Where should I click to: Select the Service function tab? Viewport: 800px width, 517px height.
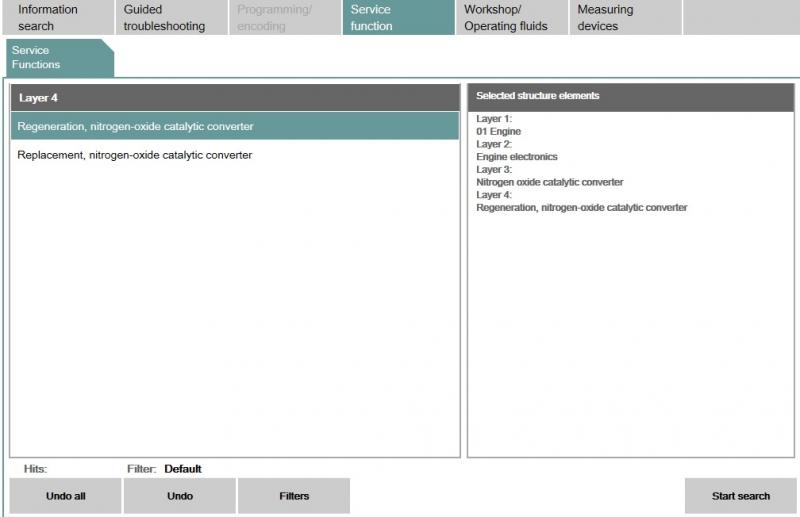click(398, 18)
